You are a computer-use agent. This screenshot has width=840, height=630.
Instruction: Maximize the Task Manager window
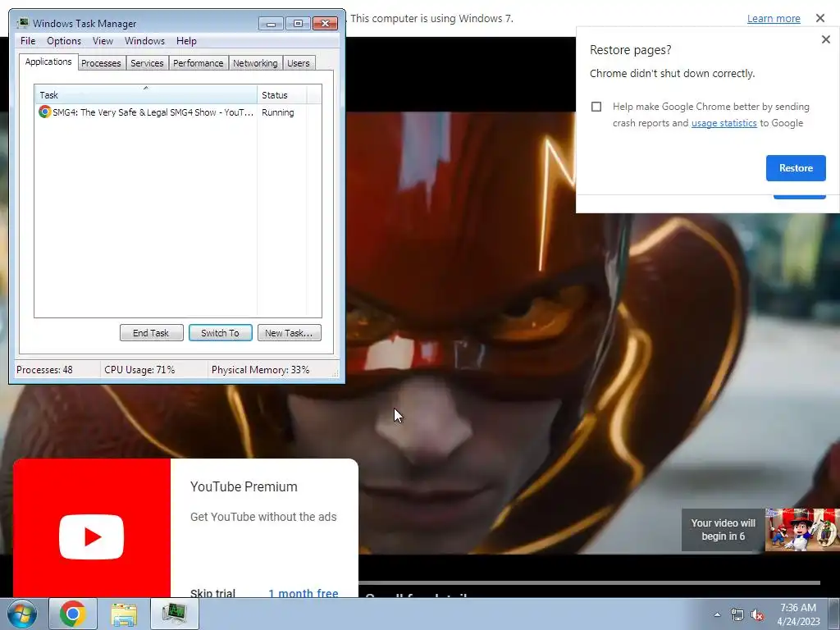[298, 24]
